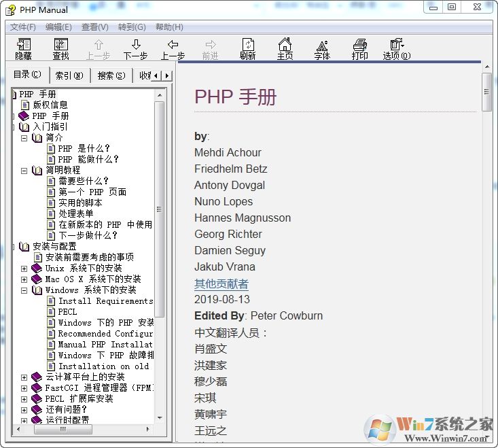The height and width of the screenshot is (448, 498).
Task: Click the purple book icon beside 还有问题?
Action: [x=37, y=409]
